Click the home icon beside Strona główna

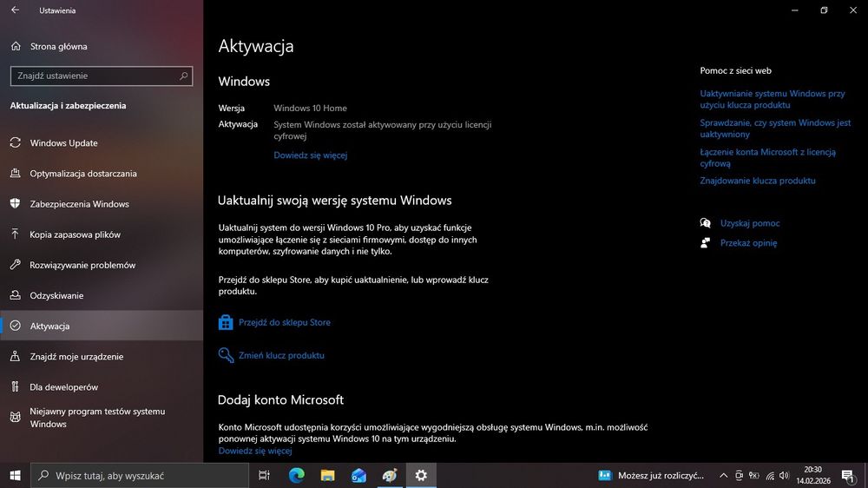click(x=16, y=47)
